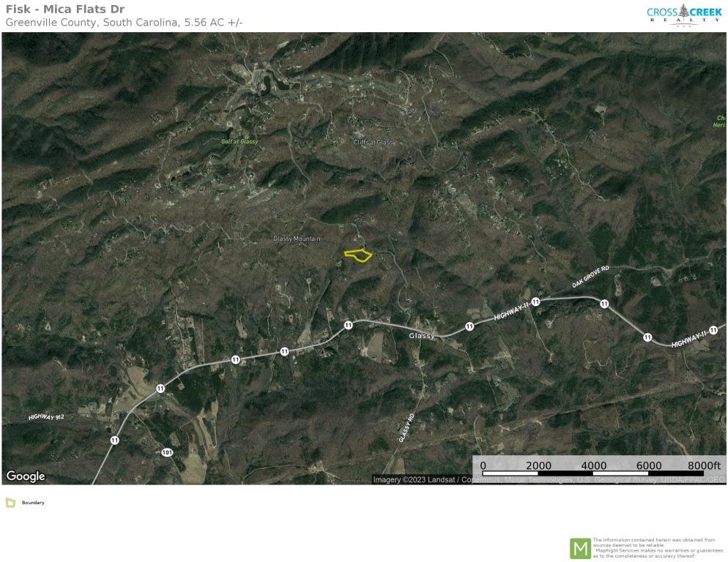
Task: Click the Greenville County acreage subtitle
Action: click(x=124, y=22)
